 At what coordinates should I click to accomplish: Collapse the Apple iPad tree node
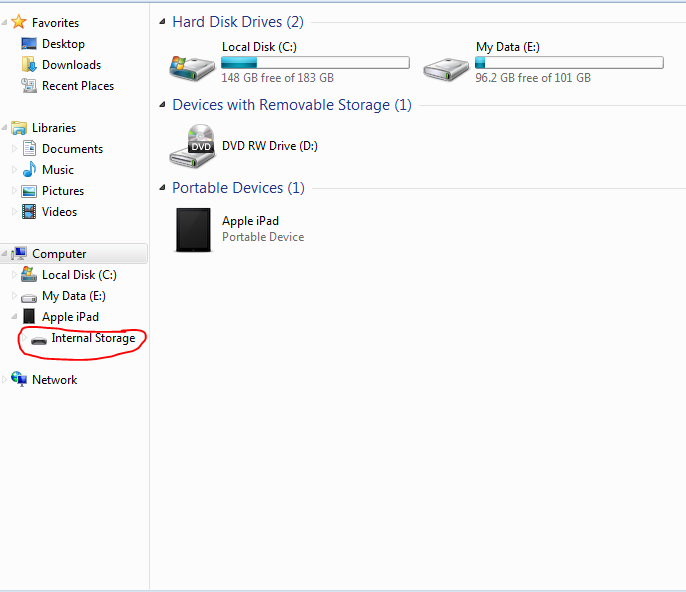[x=14, y=316]
